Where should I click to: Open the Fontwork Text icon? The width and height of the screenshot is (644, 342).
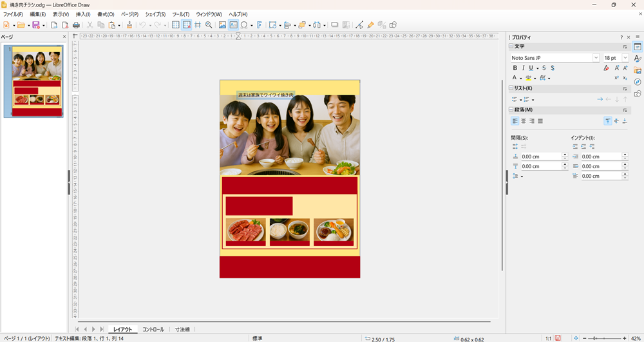(x=259, y=25)
